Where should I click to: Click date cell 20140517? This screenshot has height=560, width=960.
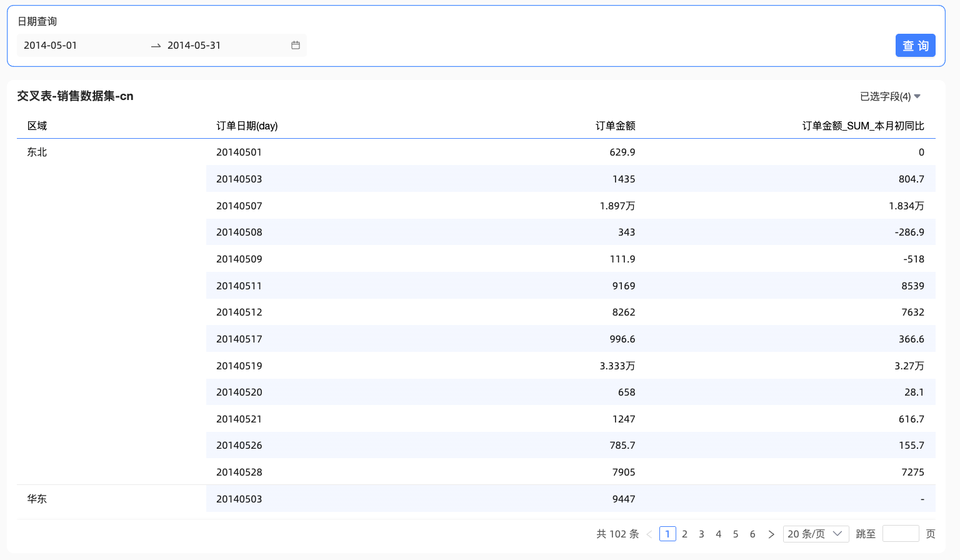coord(239,339)
